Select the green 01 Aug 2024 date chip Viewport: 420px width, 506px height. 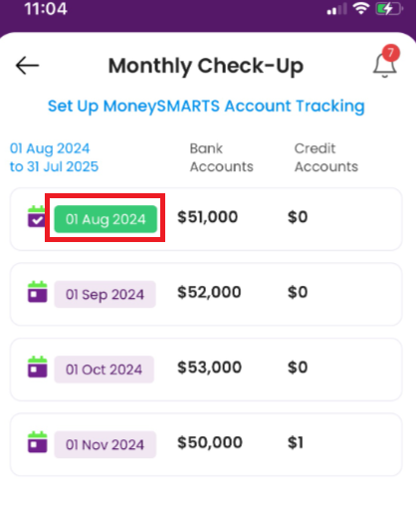[105, 219]
